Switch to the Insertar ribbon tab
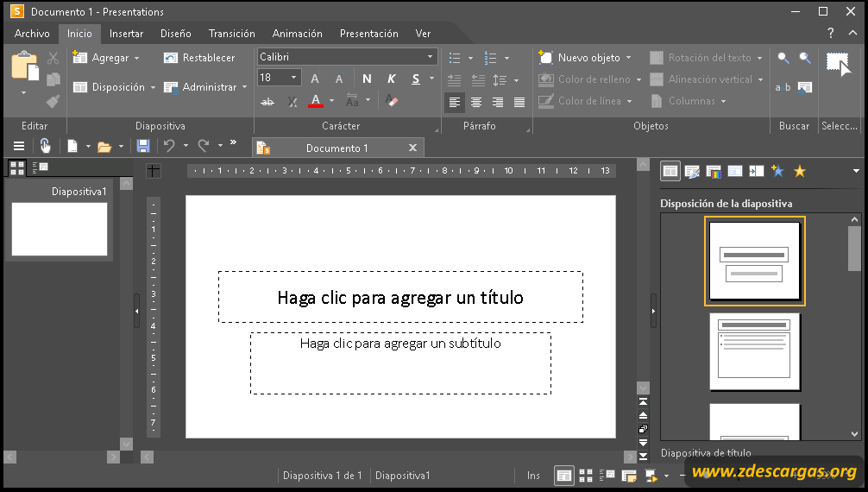 click(x=126, y=34)
